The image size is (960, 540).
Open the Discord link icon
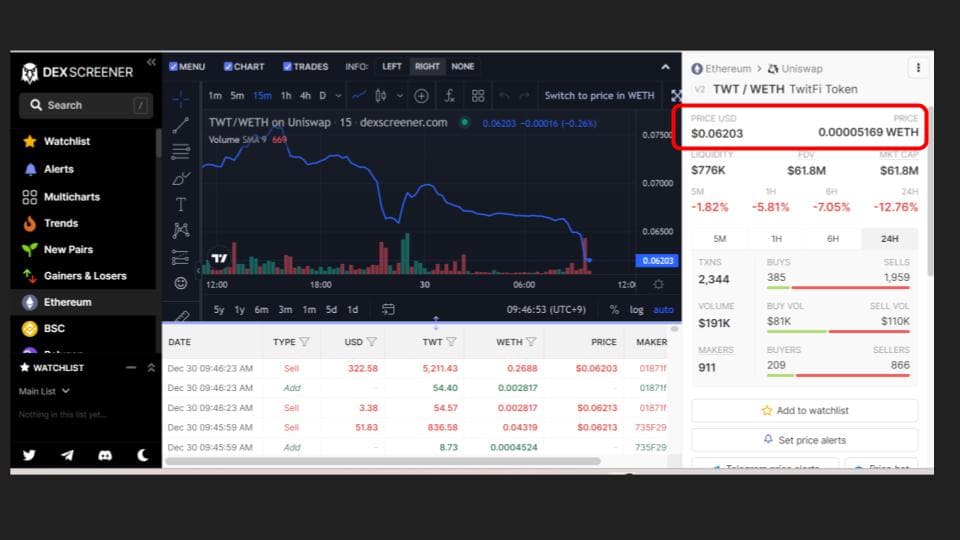click(x=105, y=455)
